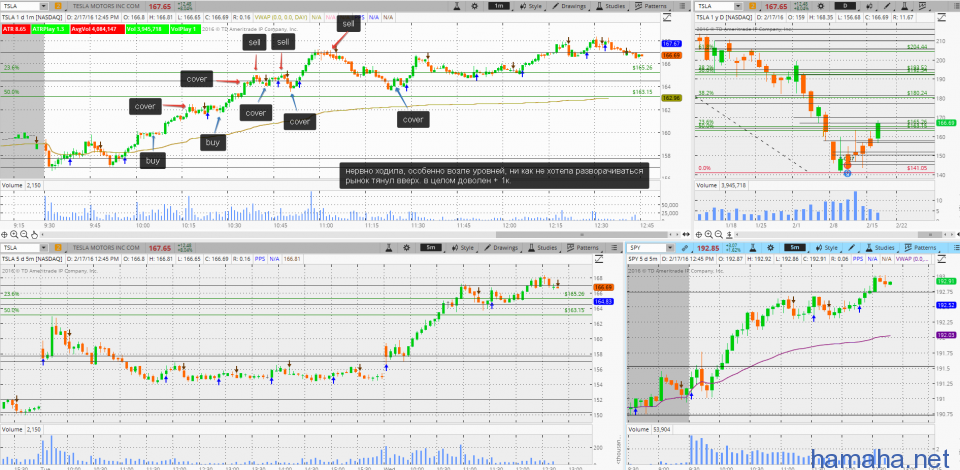The height and width of the screenshot is (470, 960).
Task: Expand TSLA symbol dropdown in daily chart
Action: coord(738,6)
